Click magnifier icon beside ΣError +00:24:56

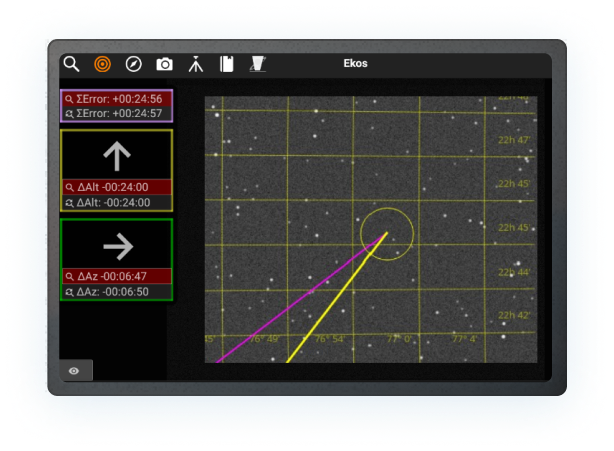69,99
